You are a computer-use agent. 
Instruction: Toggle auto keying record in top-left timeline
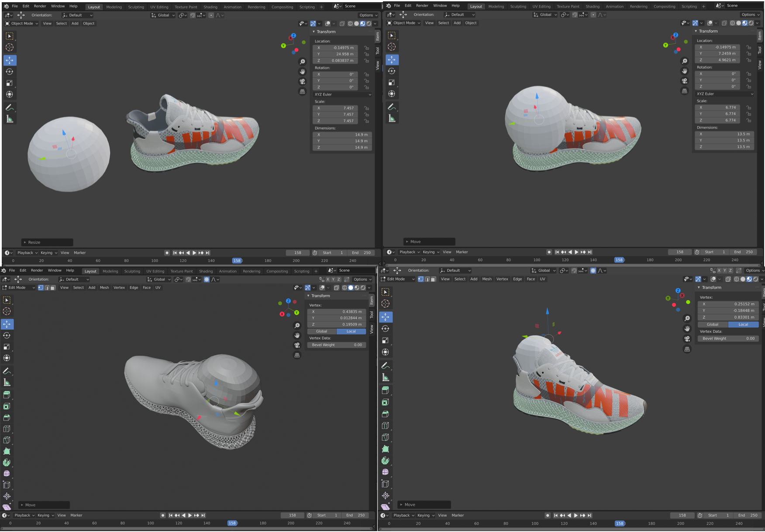[x=167, y=253]
